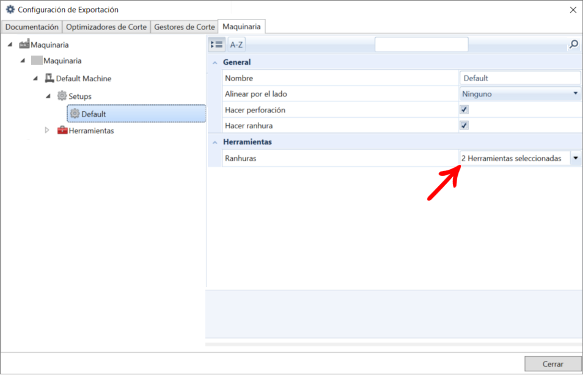The height and width of the screenshot is (378, 588).
Task: Sort properties alphabetically with A-Z button
Action: tap(237, 45)
